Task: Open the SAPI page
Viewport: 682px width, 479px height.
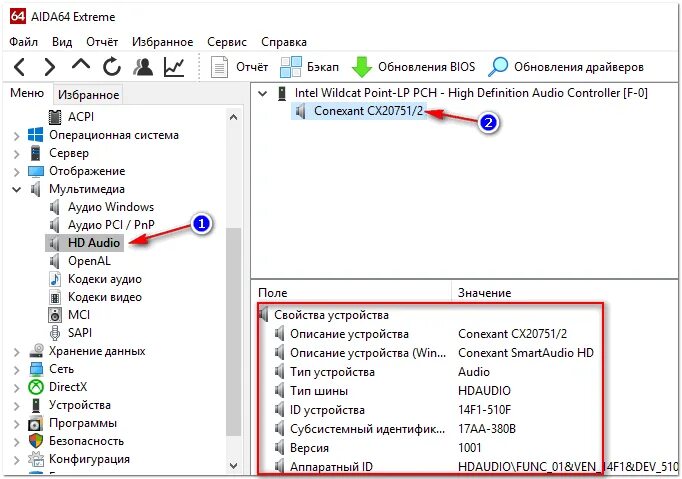Action: pyautogui.click(x=80, y=332)
